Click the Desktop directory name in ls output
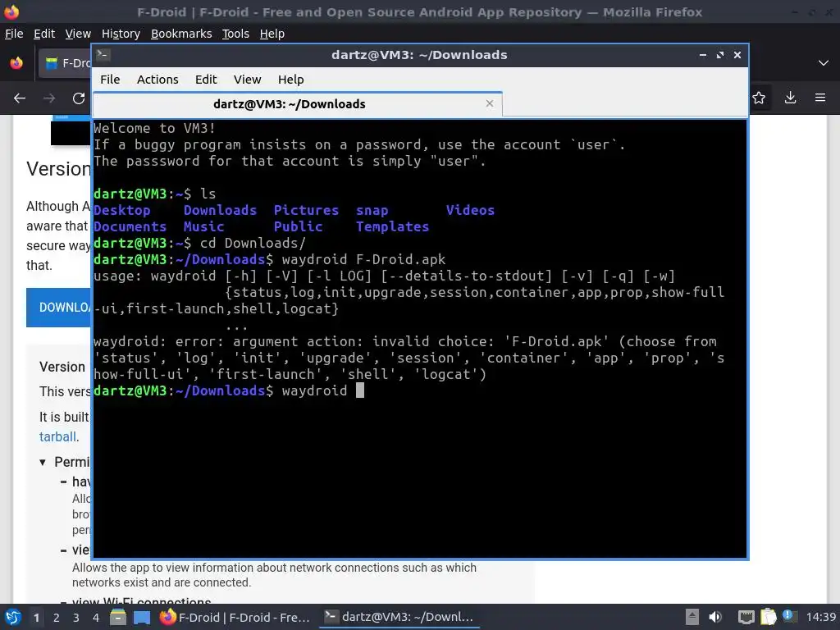 tap(121, 210)
